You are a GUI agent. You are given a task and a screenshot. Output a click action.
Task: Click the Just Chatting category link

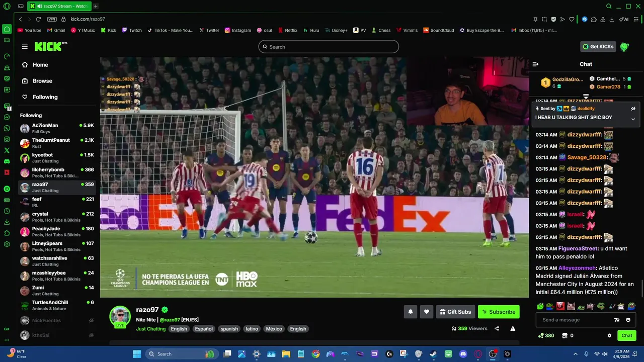point(151,329)
